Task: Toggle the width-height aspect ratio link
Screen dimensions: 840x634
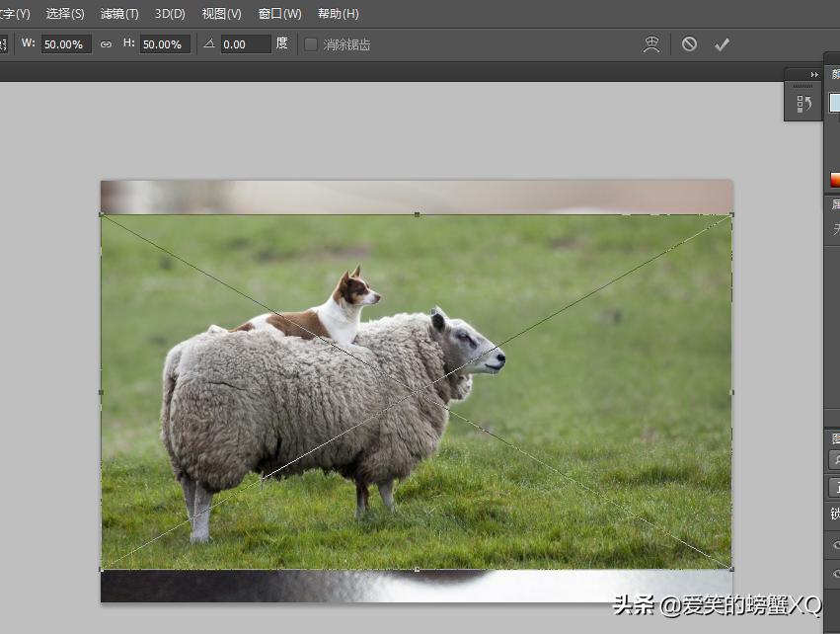Action: (x=106, y=44)
